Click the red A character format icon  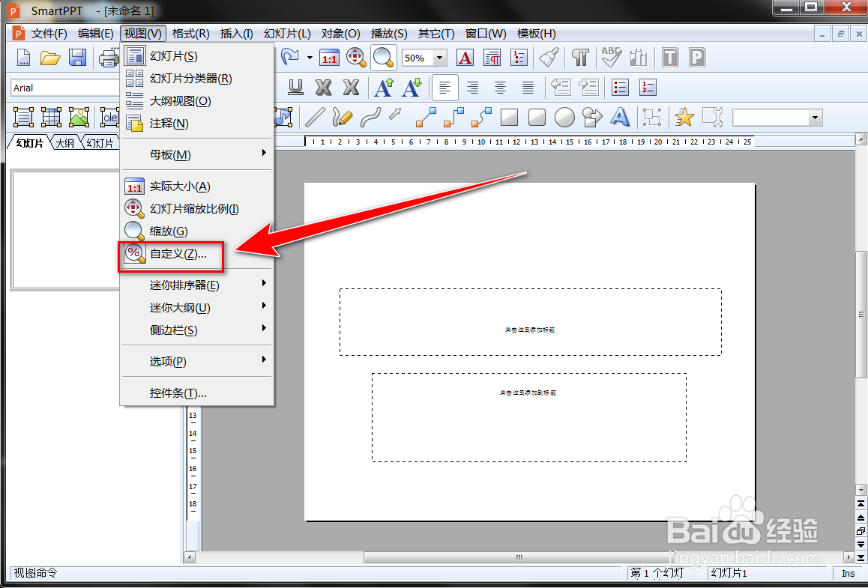pos(465,58)
